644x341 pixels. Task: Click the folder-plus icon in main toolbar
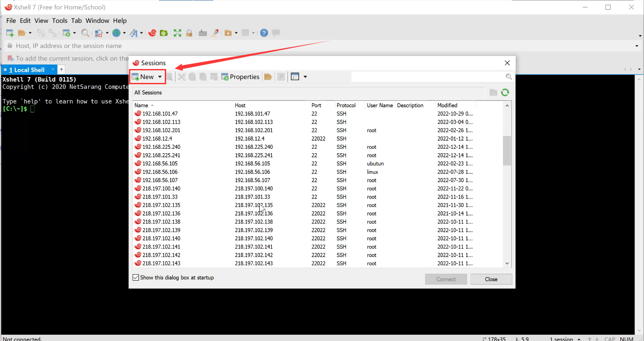click(x=228, y=33)
